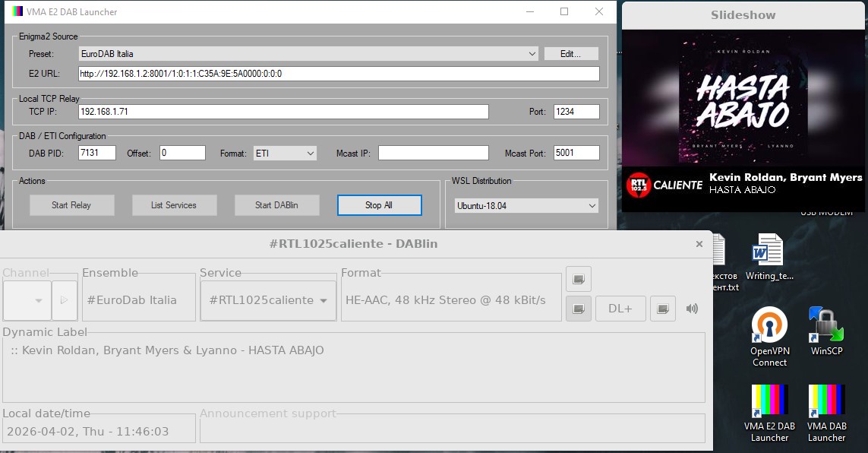Open the Format dropdown set to ETI

[285, 154]
